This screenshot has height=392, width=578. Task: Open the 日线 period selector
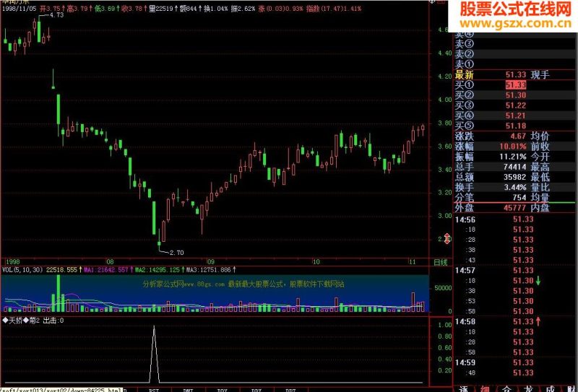440,262
